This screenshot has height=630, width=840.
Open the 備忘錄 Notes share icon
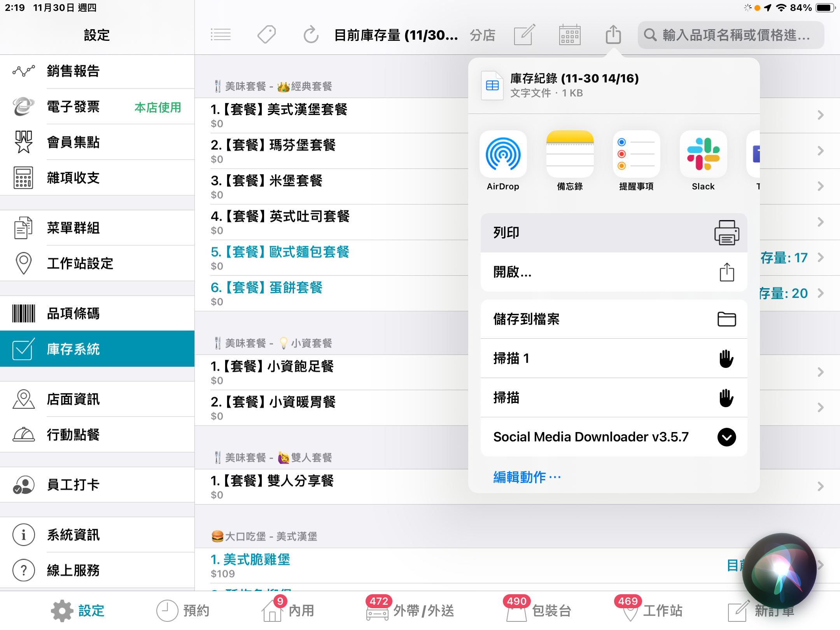[570, 154]
